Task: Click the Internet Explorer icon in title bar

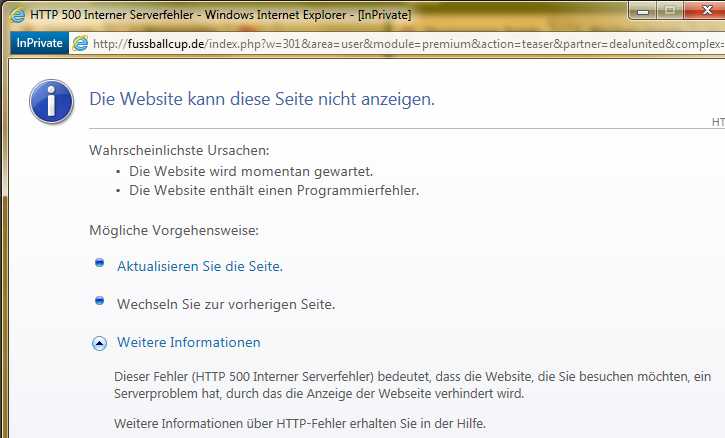Action: (17, 15)
